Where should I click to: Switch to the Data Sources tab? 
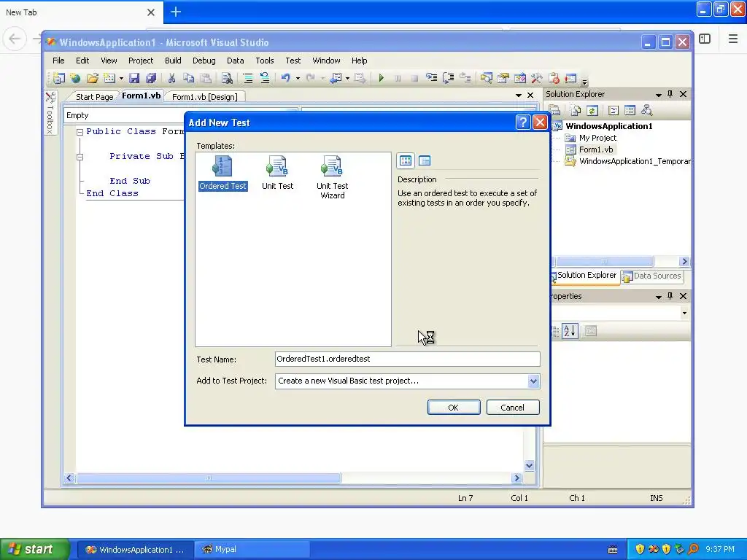pyautogui.click(x=652, y=276)
